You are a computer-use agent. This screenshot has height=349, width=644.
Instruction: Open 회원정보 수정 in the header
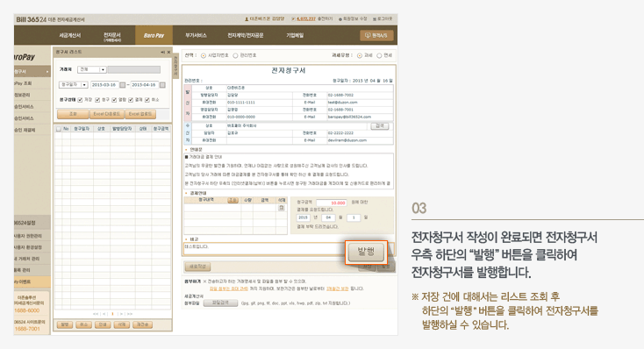point(354,19)
